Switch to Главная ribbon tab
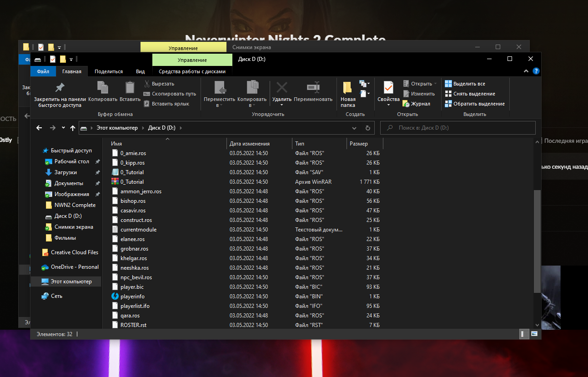 pos(72,71)
